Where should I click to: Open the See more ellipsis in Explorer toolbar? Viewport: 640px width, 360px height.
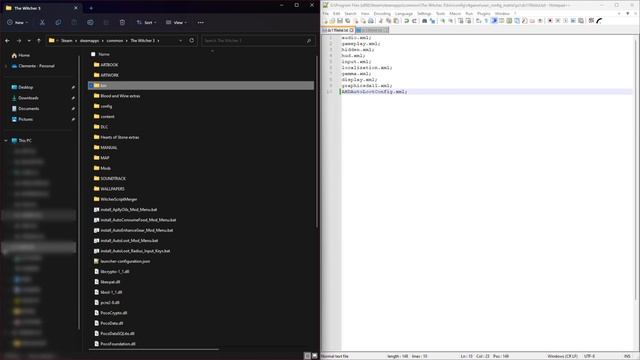[x=200, y=22]
